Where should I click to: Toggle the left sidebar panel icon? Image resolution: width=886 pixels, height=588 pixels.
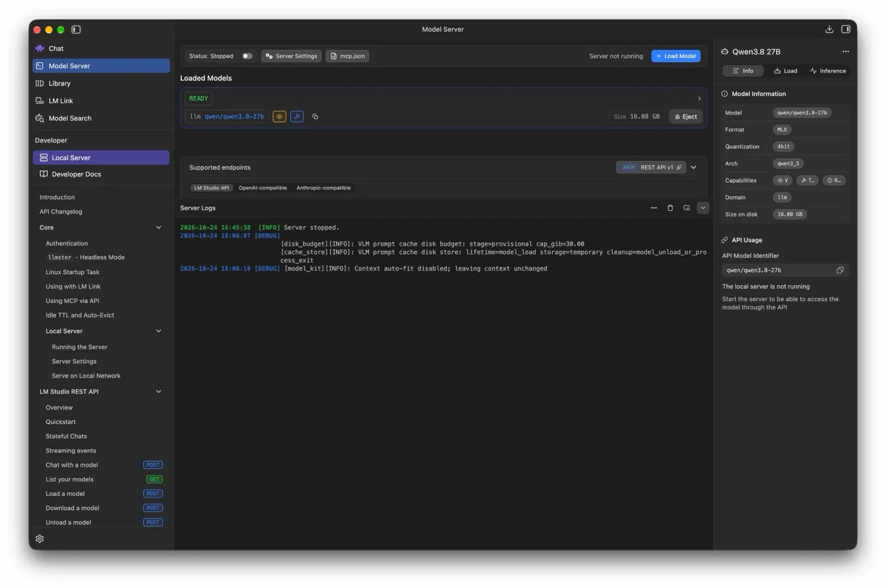point(76,30)
